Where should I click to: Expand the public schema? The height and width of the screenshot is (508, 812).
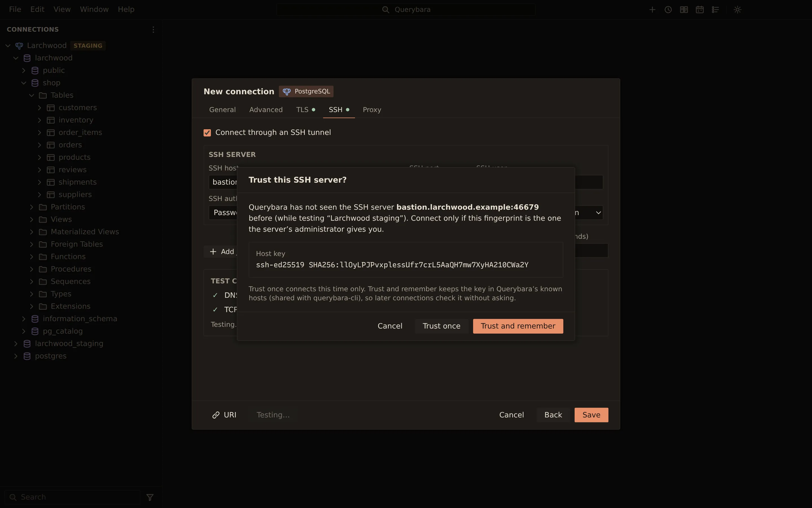click(24, 71)
